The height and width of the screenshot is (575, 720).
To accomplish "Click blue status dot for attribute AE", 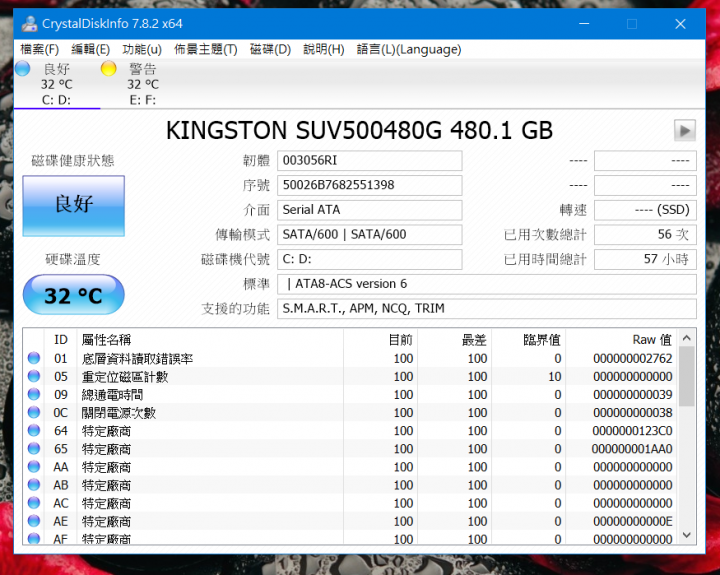I will tap(34, 521).
